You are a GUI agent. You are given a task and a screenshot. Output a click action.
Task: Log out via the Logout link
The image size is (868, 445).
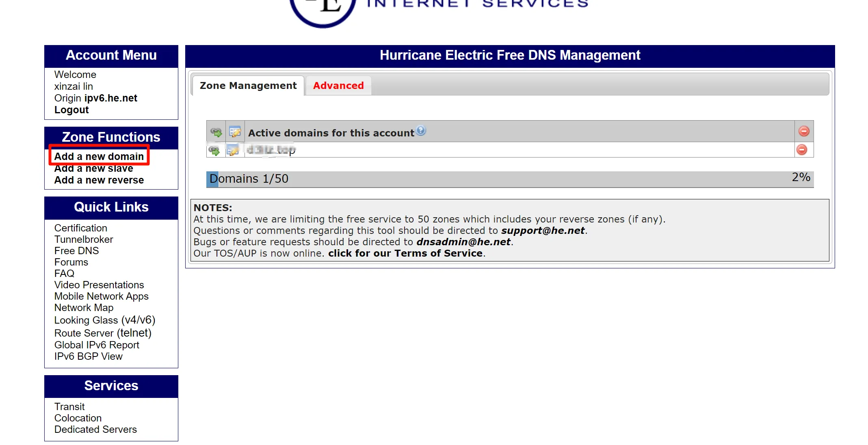point(71,110)
